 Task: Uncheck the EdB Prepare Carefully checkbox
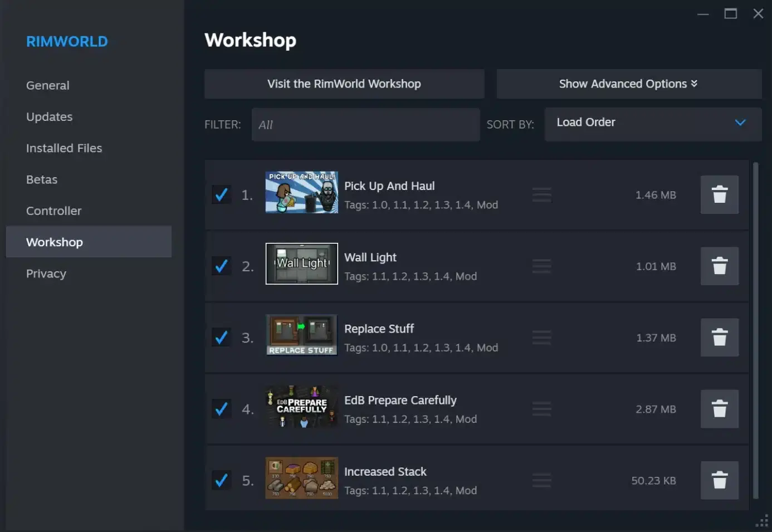(x=221, y=408)
